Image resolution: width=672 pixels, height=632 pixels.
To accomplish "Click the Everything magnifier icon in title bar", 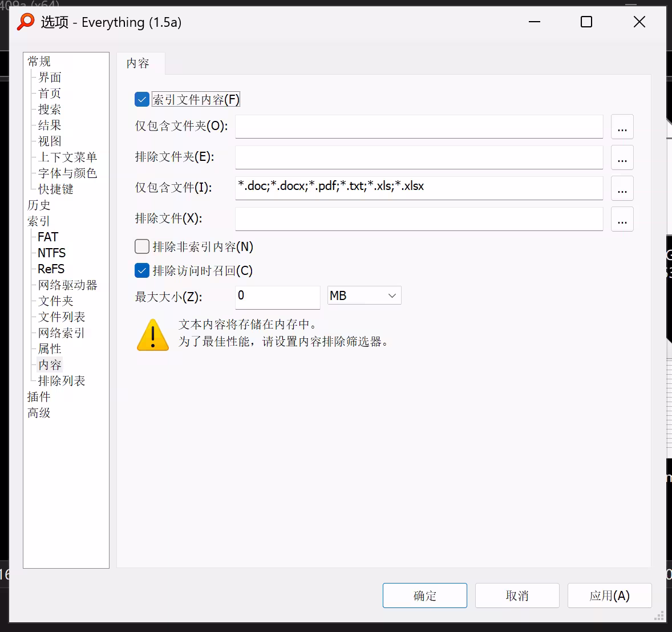I will click(x=26, y=22).
